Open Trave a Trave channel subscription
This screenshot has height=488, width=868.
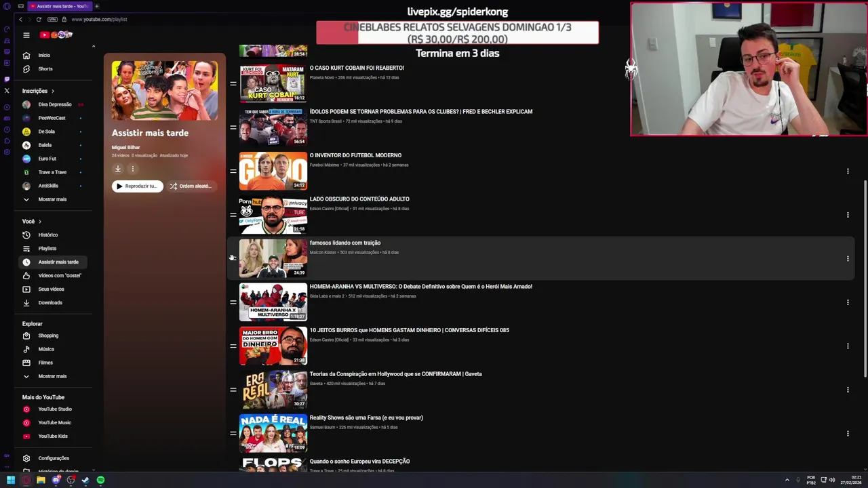(x=52, y=172)
